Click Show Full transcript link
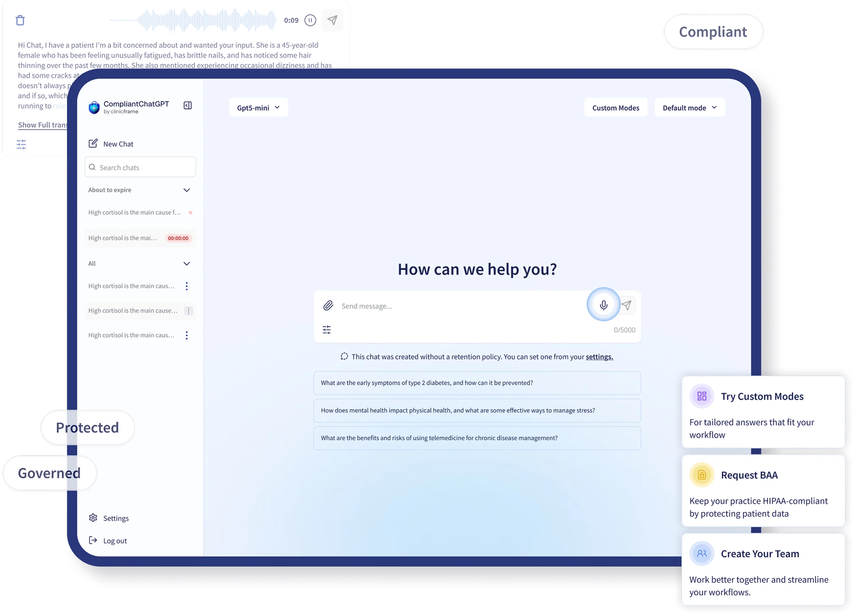This screenshot has width=856, height=616. tap(43, 125)
